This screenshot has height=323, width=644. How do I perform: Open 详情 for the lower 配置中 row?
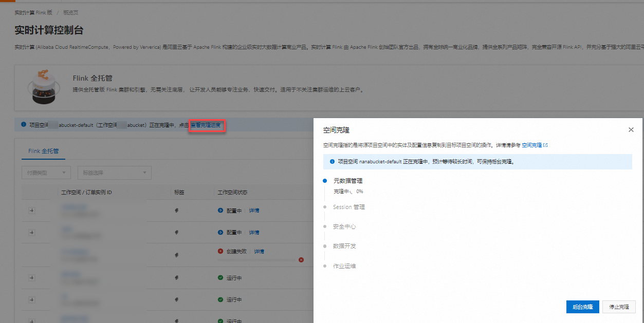pos(254,233)
